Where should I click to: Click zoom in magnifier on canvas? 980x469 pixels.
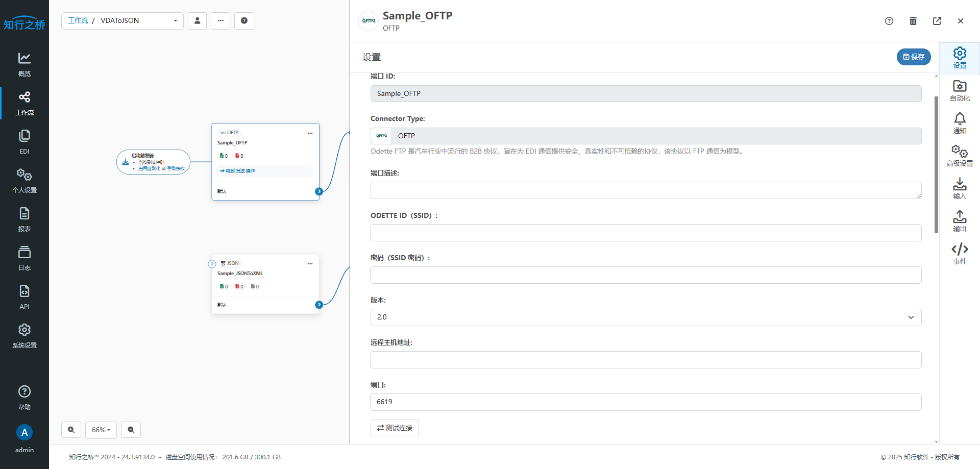pyautogui.click(x=71, y=430)
